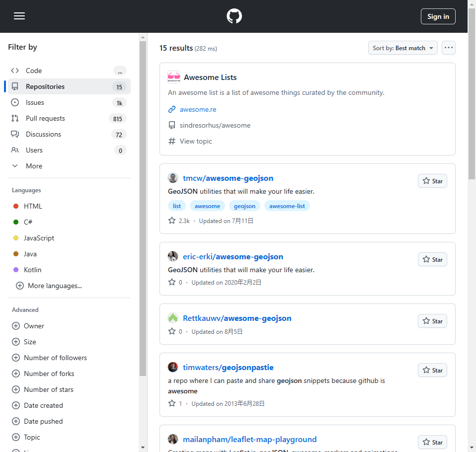
Task: Open eric-erki/awesome-geojson repository
Action: click(233, 257)
